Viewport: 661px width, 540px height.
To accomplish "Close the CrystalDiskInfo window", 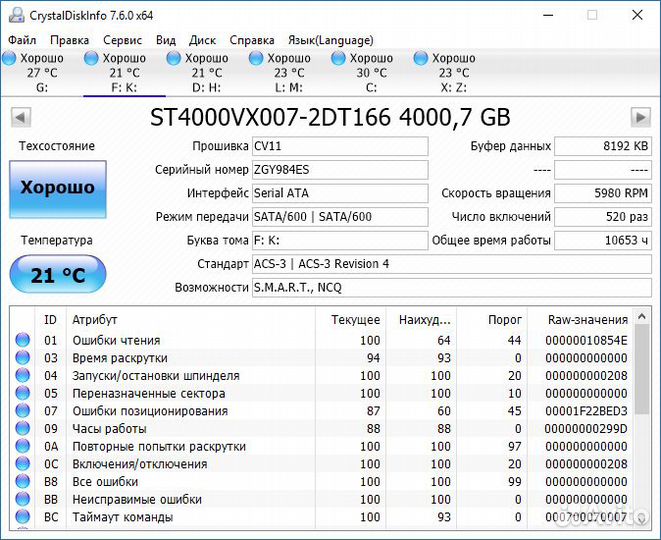I will point(637,15).
